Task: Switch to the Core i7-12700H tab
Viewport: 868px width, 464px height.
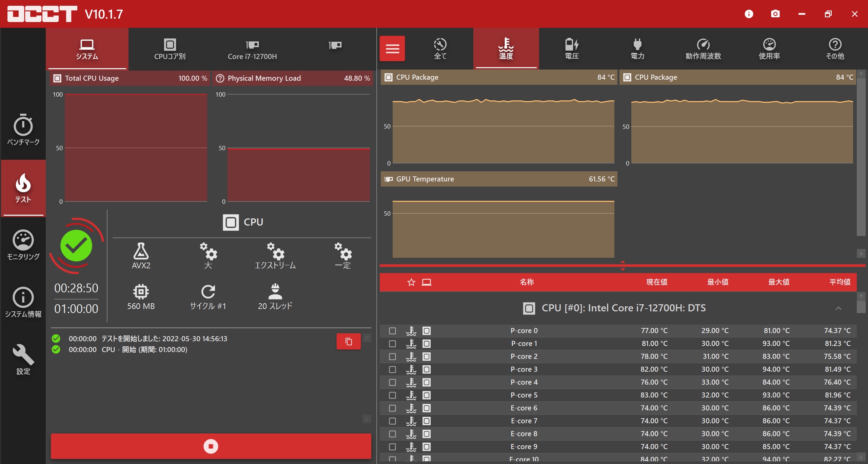Action: 252,49
